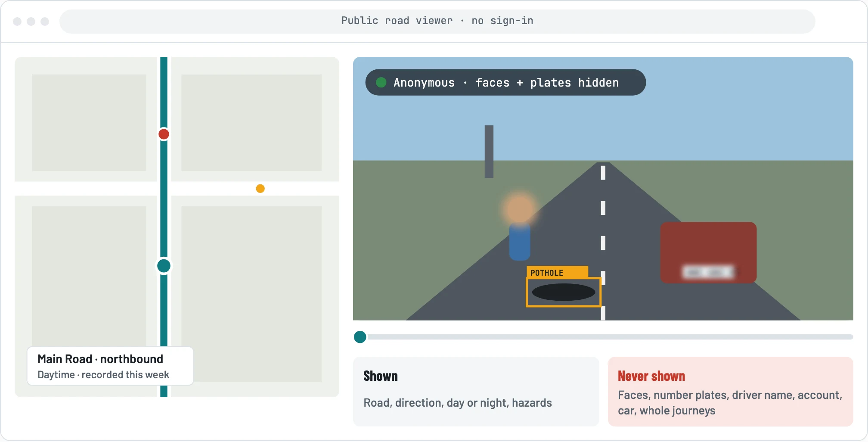
Task: Click the Faces, number plates, driver name text
Action: tap(730, 403)
